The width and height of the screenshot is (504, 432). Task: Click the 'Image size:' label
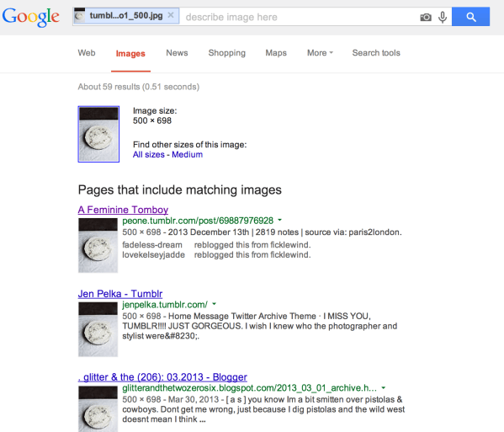[x=155, y=110]
